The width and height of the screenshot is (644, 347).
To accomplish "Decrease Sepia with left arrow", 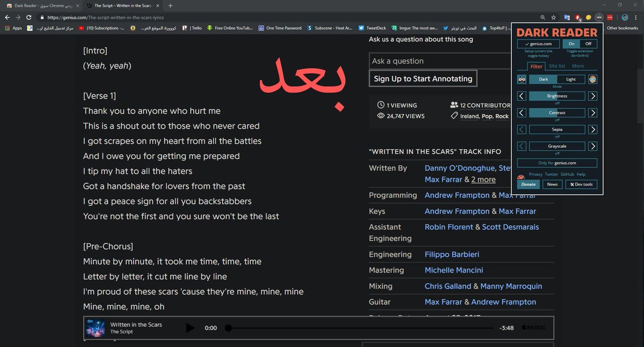I will click(x=522, y=129).
